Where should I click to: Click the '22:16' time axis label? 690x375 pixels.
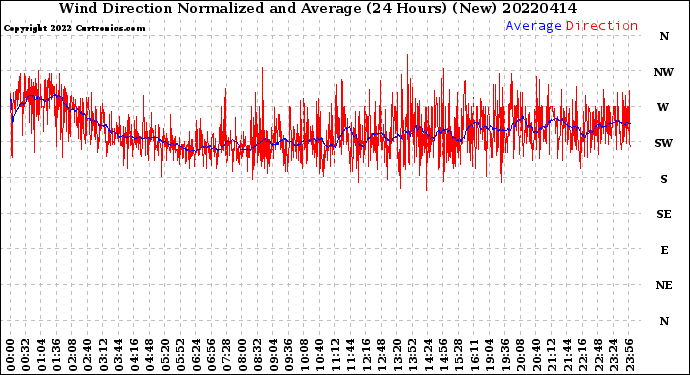pos(582,355)
